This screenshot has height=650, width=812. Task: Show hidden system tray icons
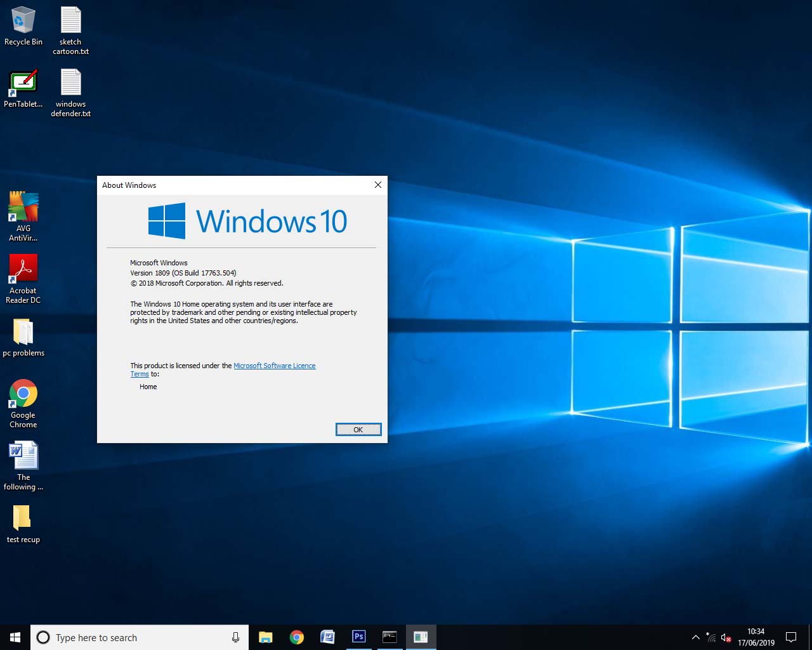(x=695, y=637)
